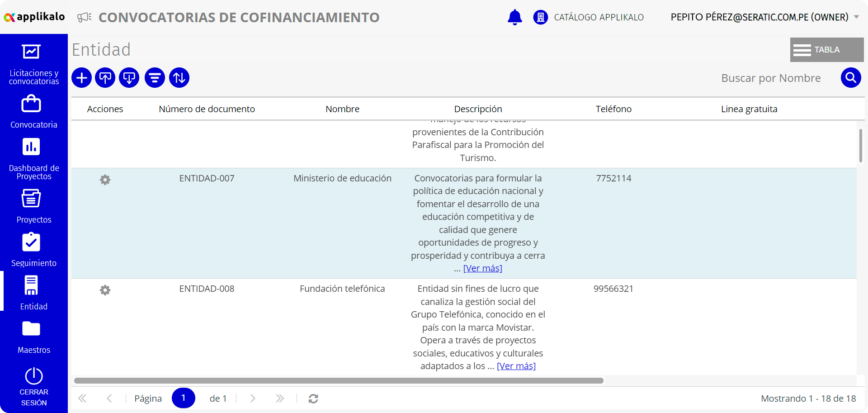Open Dashboard de Proyectos
The image size is (868, 413).
pyautogui.click(x=34, y=159)
